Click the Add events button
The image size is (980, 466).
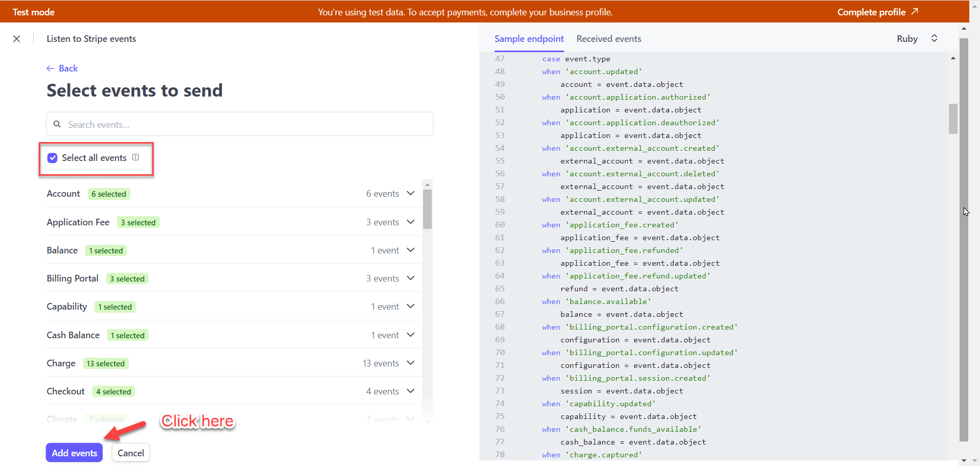coord(75,453)
